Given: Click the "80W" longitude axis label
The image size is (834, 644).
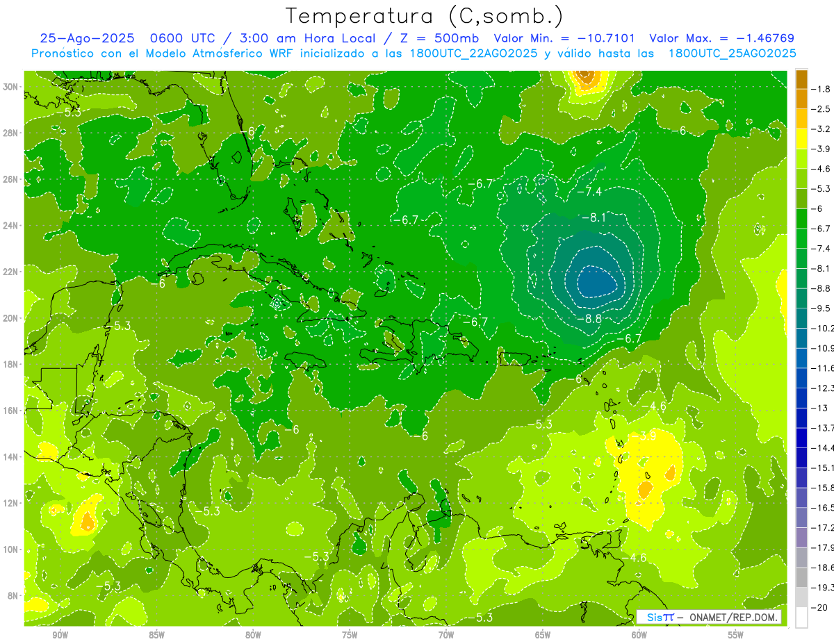Looking at the screenshot, I should pyautogui.click(x=253, y=635).
